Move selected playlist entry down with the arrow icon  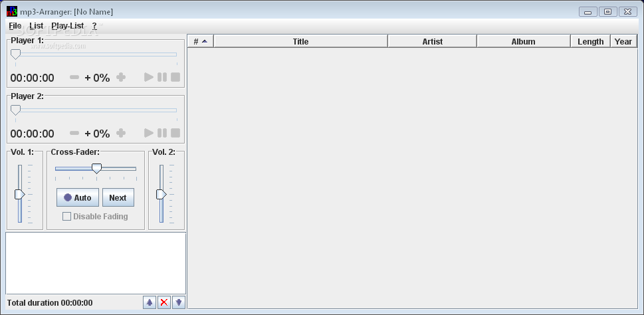[179, 302]
